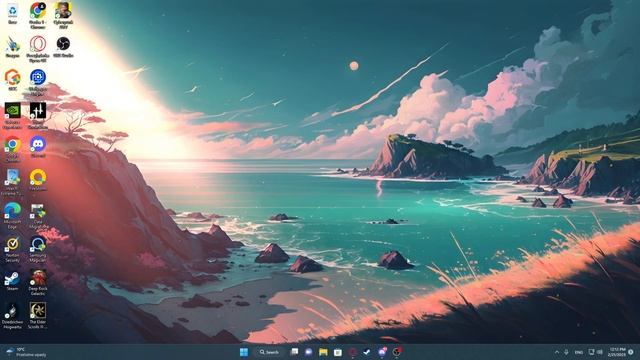Select the Google Chrome shortcut beside Discord
640x360 pixels.
[13, 149]
